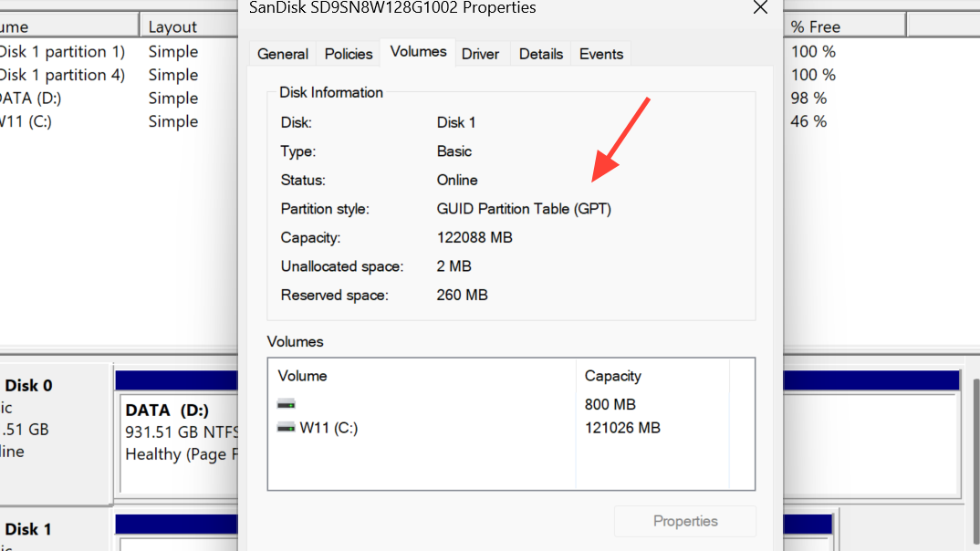The width and height of the screenshot is (980, 551).
Task: Select the Volumes tab
Action: pyautogui.click(x=418, y=52)
